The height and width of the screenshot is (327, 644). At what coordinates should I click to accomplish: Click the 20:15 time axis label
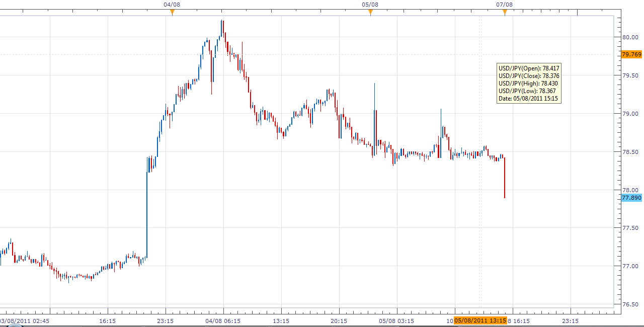point(339,320)
